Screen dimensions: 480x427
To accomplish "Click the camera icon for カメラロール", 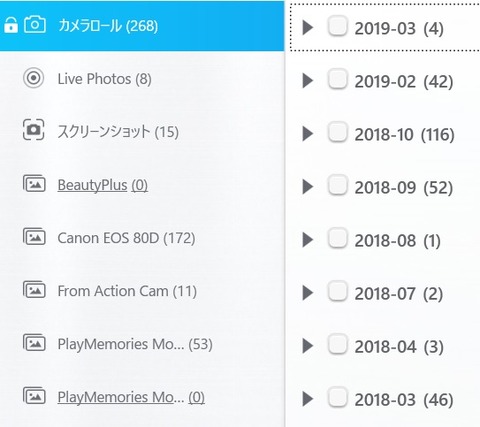I will click(35, 25).
